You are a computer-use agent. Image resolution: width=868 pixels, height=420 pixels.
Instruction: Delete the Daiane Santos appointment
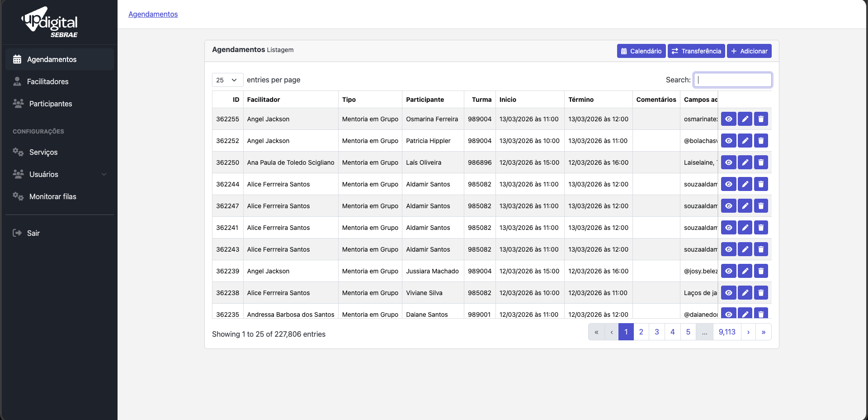tap(761, 314)
